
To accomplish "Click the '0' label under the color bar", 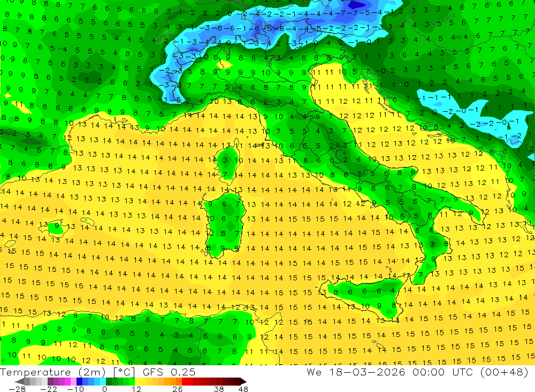I will pos(104,389).
